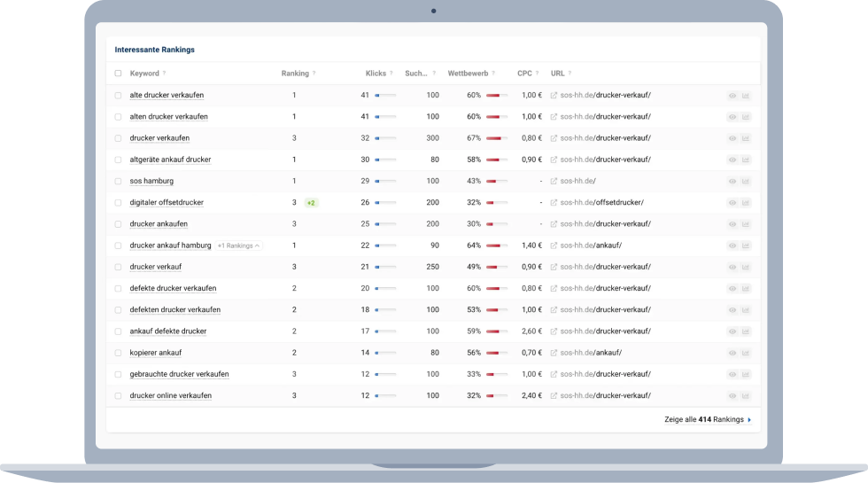Open 'Zeige alle 414 Rankings' link

[707, 419]
